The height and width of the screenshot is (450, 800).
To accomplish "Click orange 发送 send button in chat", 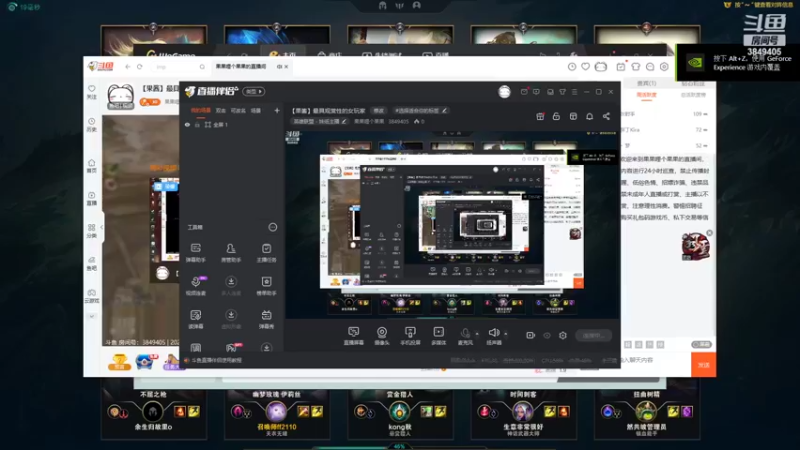I will pyautogui.click(x=704, y=365).
